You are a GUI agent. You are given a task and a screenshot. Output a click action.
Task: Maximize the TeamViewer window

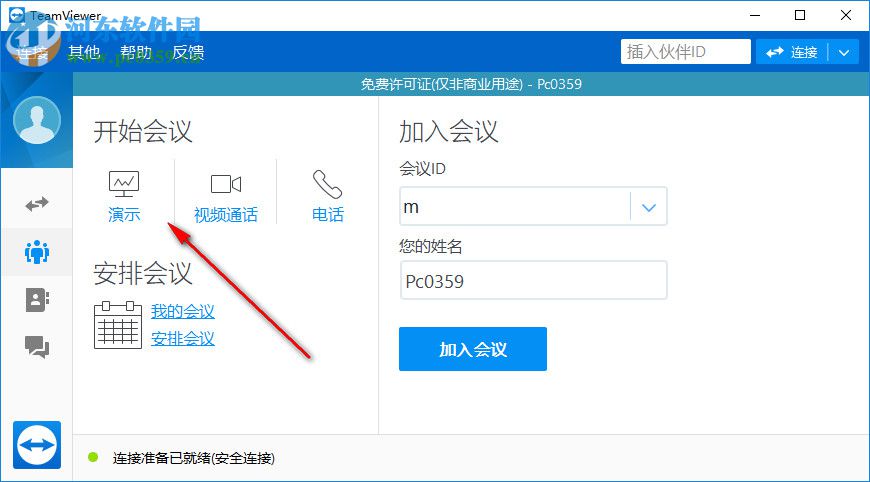tap(800, 15)
